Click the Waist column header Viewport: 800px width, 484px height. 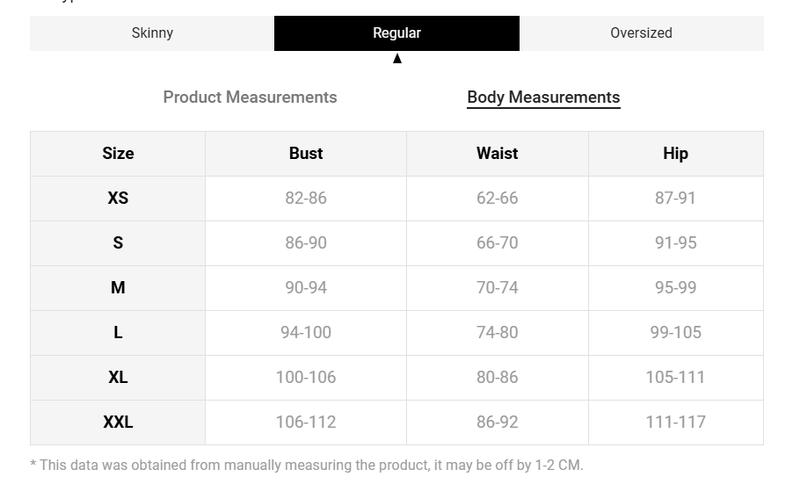[x=497, y=154]
